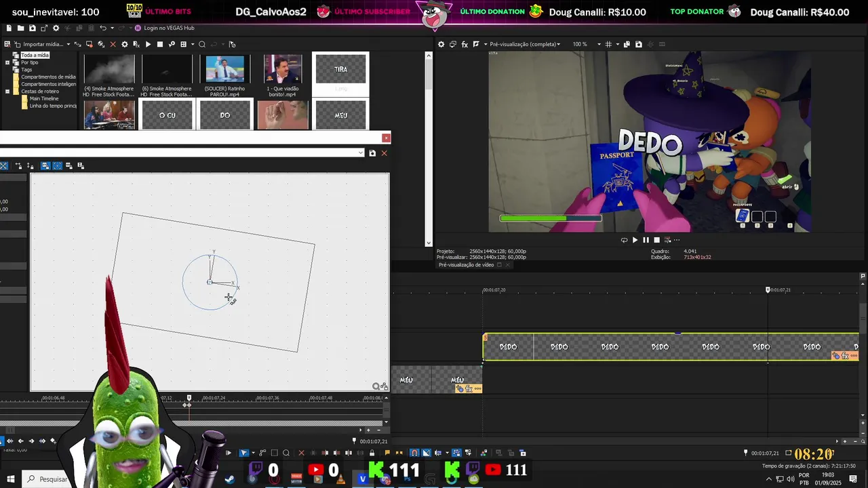Pause from the preview transport controls
Screen dimensions: 868x488
click(646, 240)
